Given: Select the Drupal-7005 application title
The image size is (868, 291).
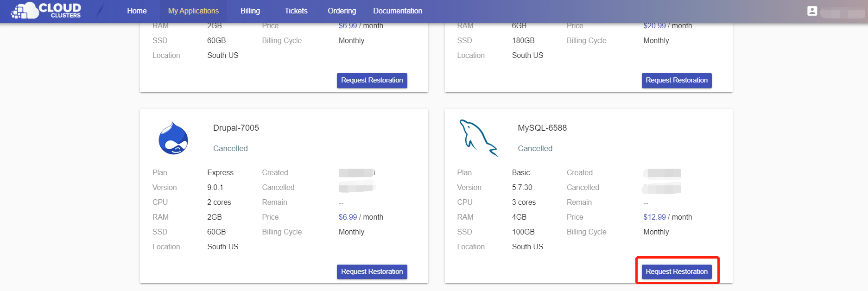Looking at the screenshot, I should point(236,128).
